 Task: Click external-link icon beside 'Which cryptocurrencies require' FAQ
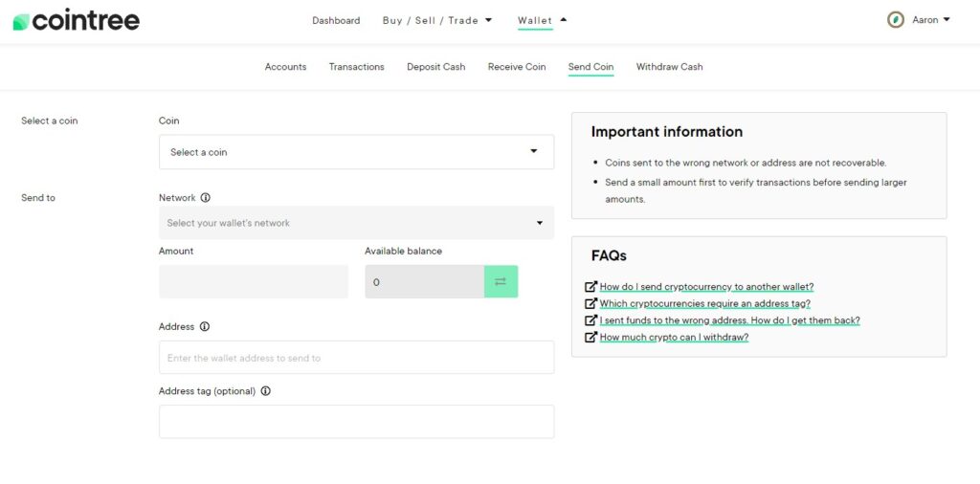590,303
